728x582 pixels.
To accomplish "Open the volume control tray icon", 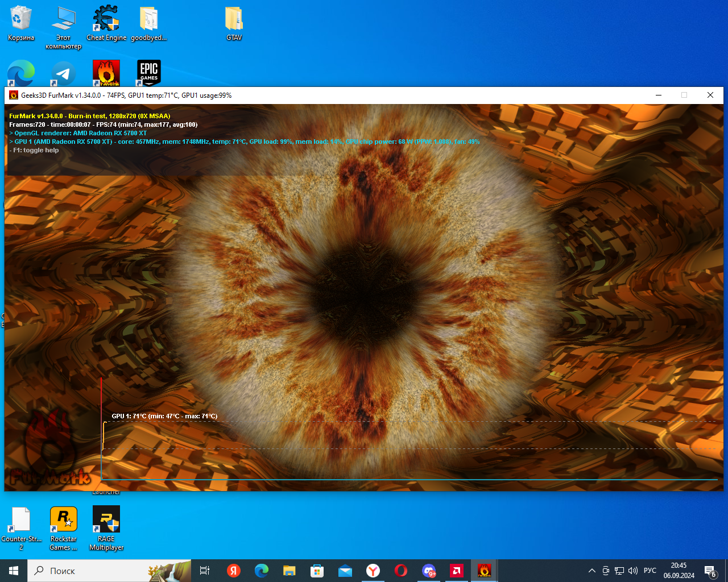I will pos(633,571).
